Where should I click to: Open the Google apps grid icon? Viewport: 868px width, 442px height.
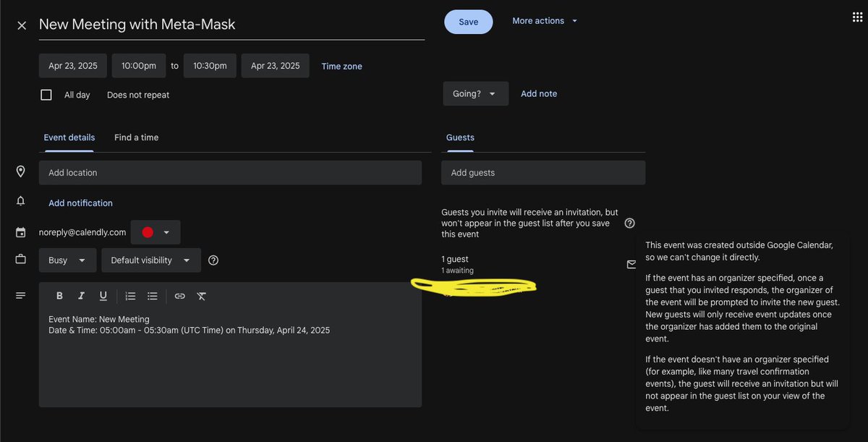pos(858,17)
